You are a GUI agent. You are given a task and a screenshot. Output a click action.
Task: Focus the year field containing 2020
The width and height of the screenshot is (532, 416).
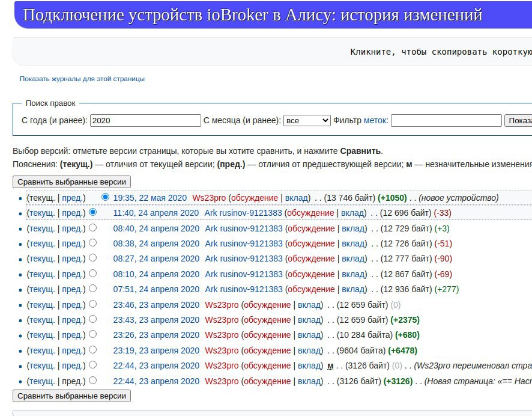(x=145, y=121)
